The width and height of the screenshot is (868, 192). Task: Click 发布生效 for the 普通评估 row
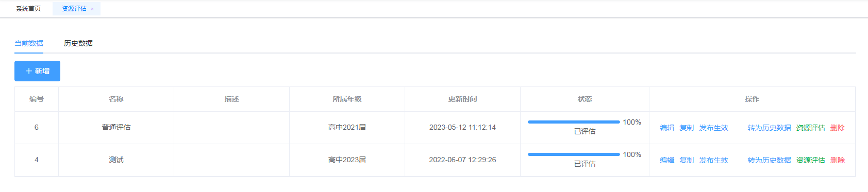point(713,128)
